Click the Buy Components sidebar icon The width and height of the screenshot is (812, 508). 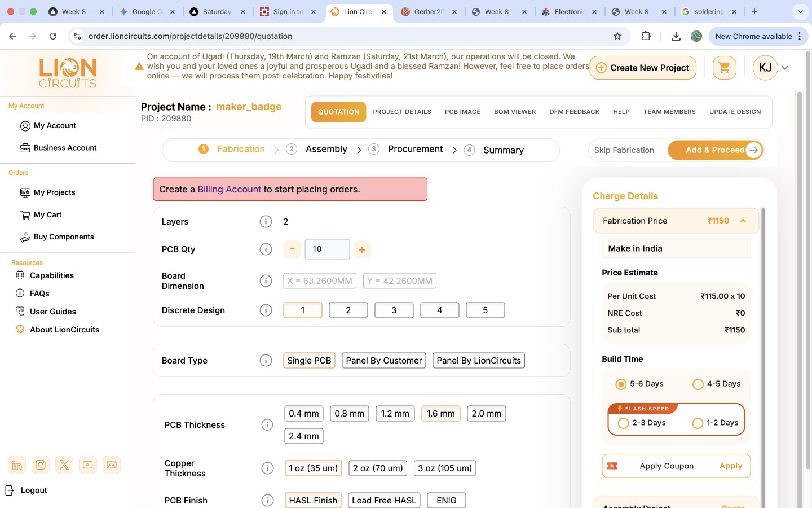[25, 237]
